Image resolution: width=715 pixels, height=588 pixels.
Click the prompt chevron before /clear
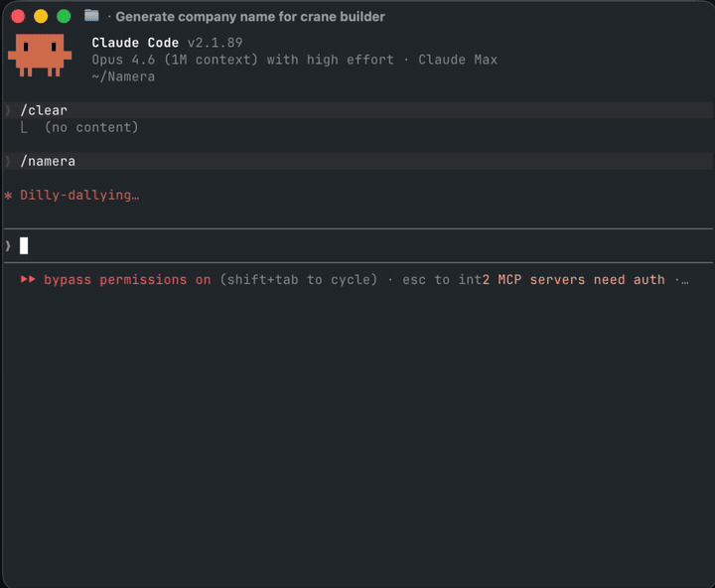point(8,110)
